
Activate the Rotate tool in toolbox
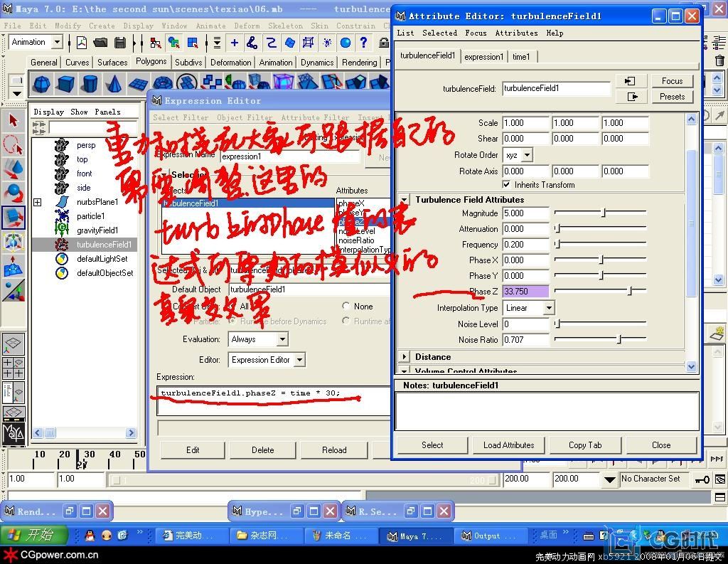13,193
